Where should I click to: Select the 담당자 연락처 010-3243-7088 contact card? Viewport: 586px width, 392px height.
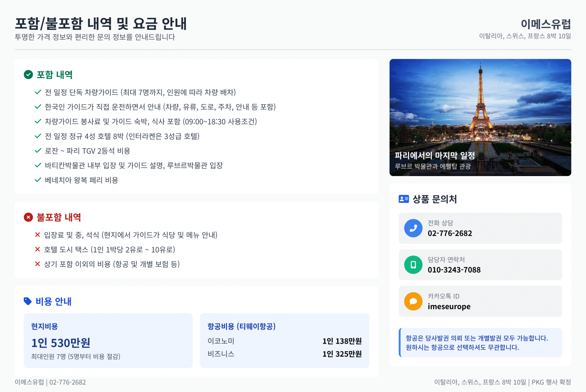(480, 265)
